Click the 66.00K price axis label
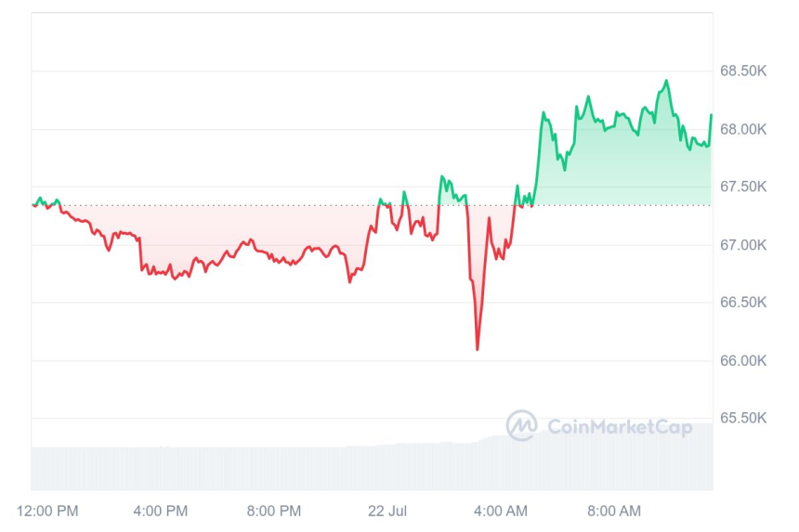 (x=742, y=361)
